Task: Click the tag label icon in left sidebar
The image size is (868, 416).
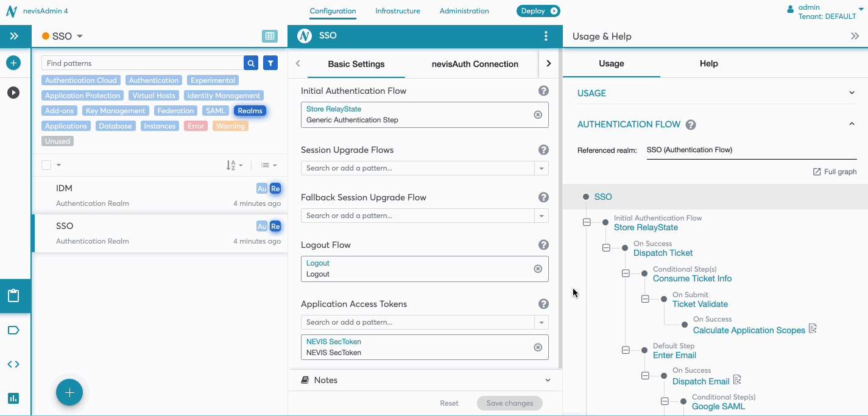Action: (x=13, y=330)
